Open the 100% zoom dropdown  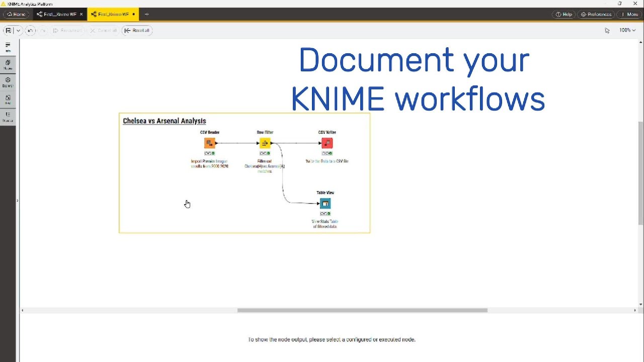click(627, 30)
